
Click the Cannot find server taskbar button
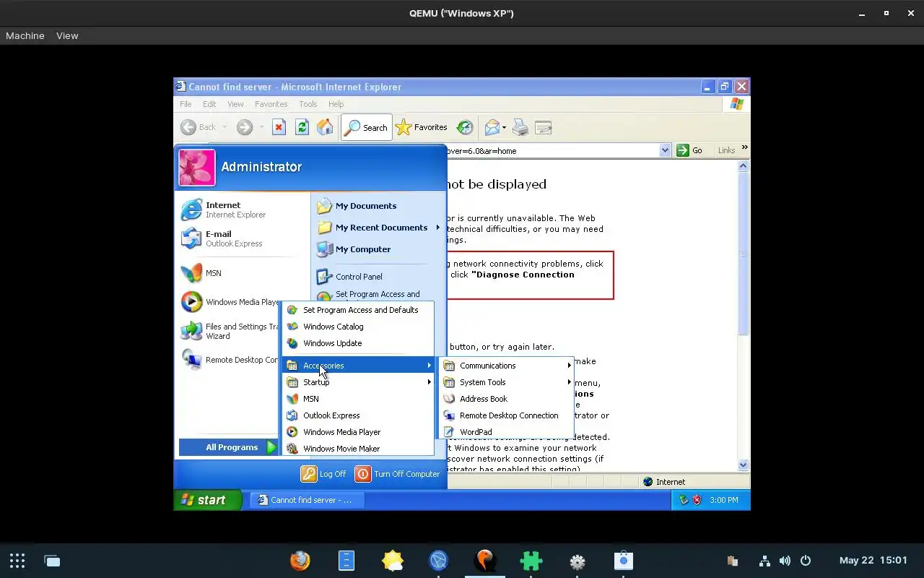click(306, 500)
